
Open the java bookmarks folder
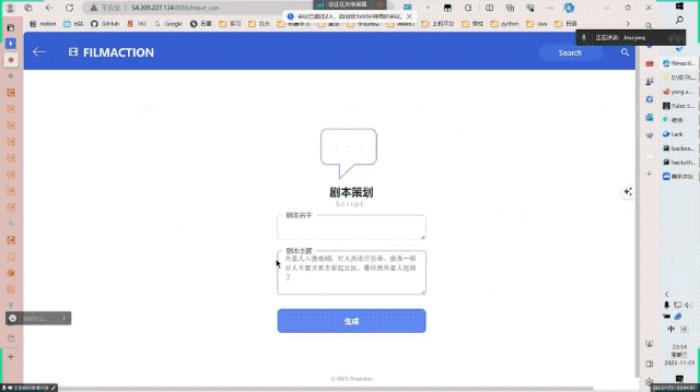[x=537, y=24]
